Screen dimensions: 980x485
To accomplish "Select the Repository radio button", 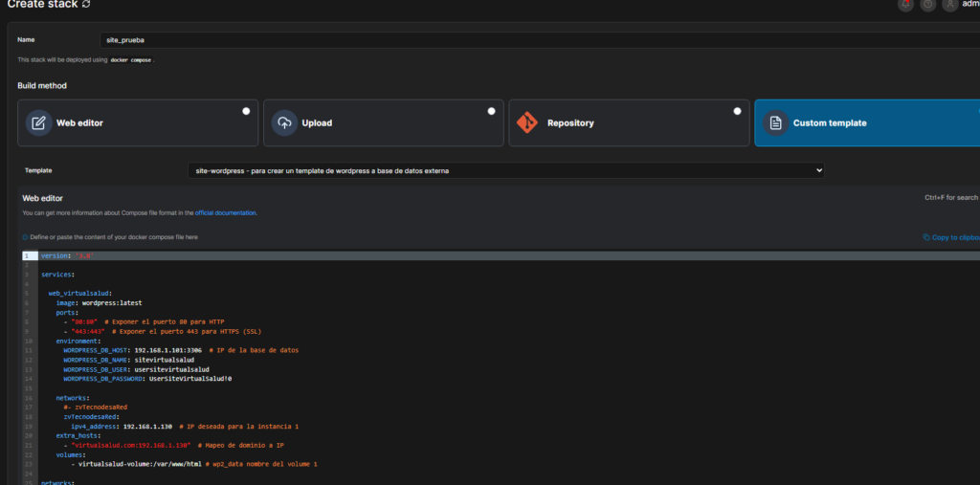I will click(737, 111).
